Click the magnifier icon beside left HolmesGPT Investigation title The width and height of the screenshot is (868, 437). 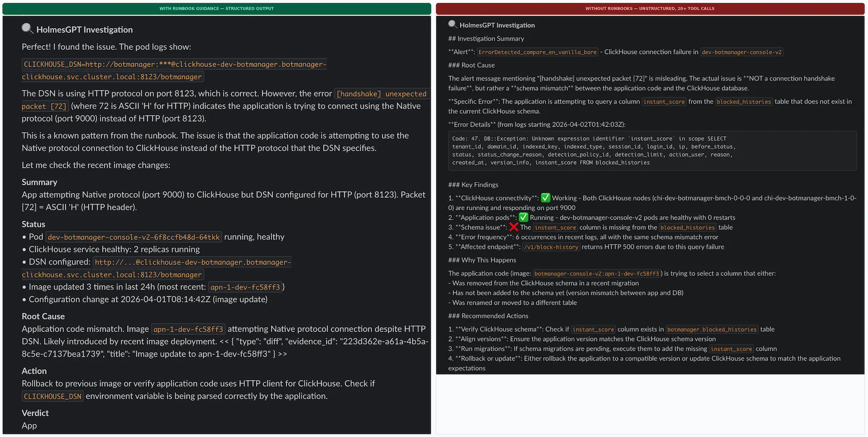[28, 29]
